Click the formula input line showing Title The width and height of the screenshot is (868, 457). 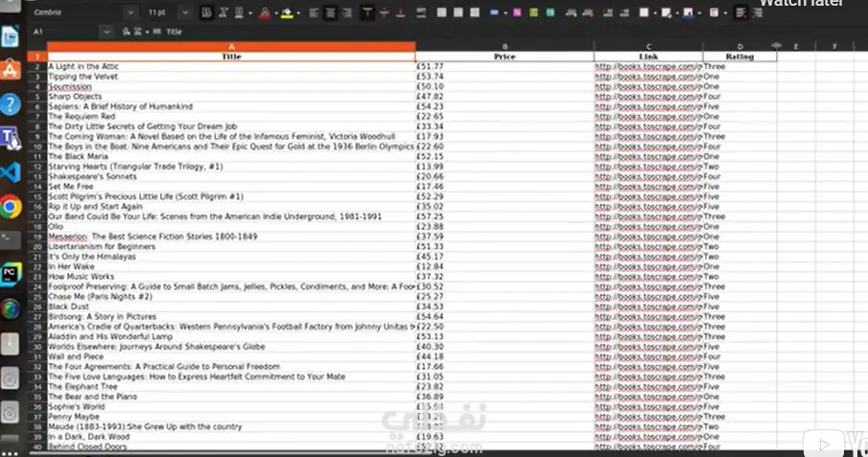[x=515, y=32]
